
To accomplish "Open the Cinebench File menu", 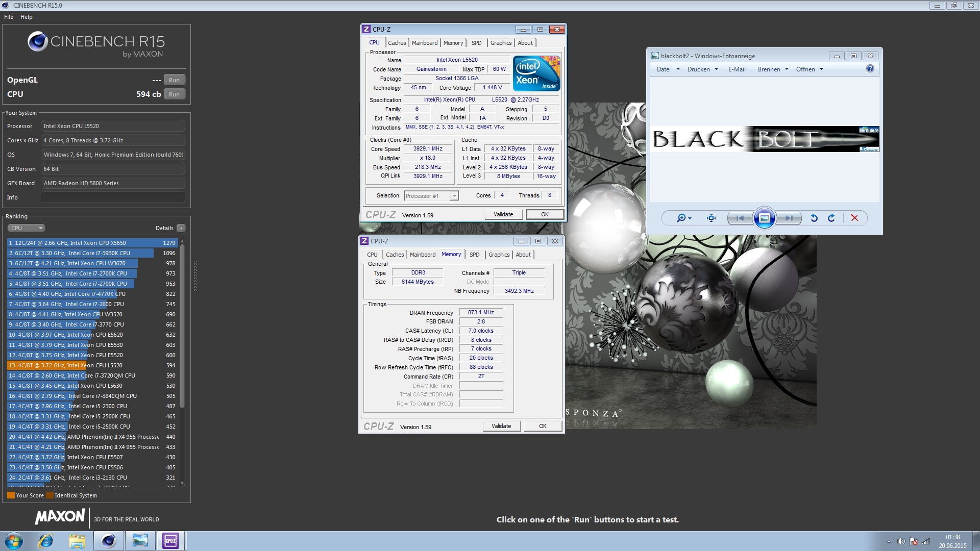I will coord(9,17).
